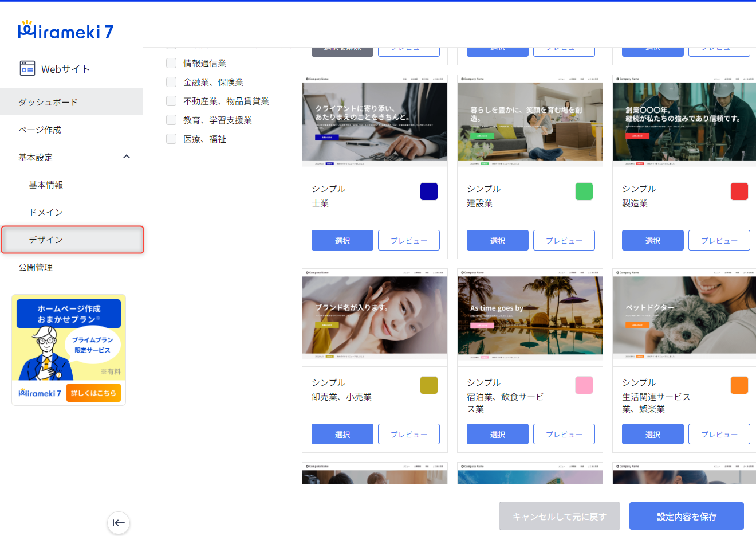
Task: Click キャンセルして元に戻す button
Action: (x=560, y=516)
